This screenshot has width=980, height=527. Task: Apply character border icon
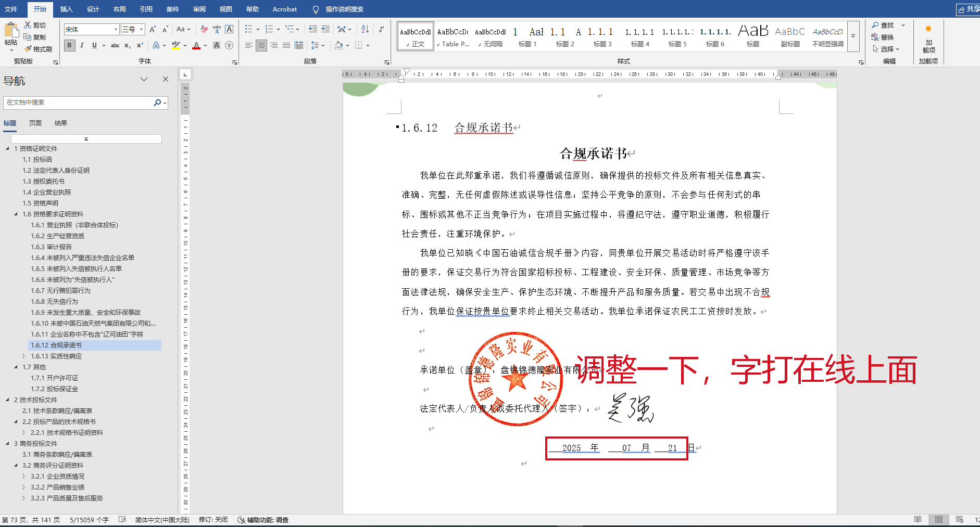(x=229, y=29)
